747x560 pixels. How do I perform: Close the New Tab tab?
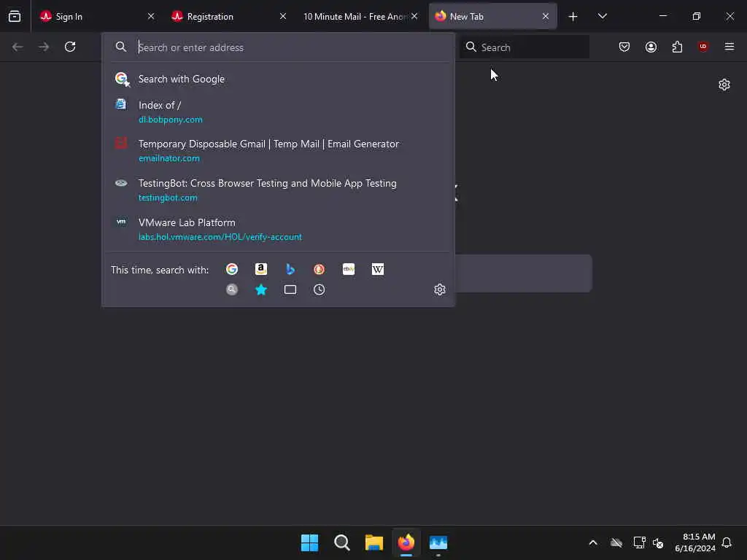pyautogui.click(x=546, y=16)
